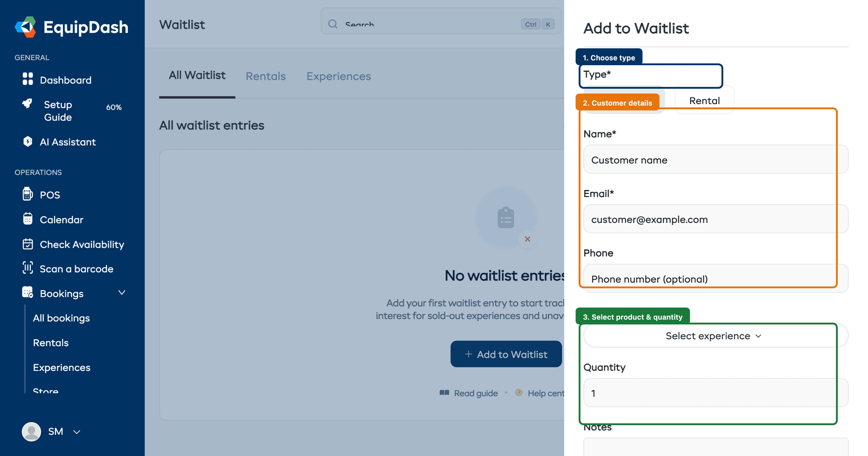Click the Bookings sidebar icon
Viewport: 868px width, 456px height.
pos(27,292)
